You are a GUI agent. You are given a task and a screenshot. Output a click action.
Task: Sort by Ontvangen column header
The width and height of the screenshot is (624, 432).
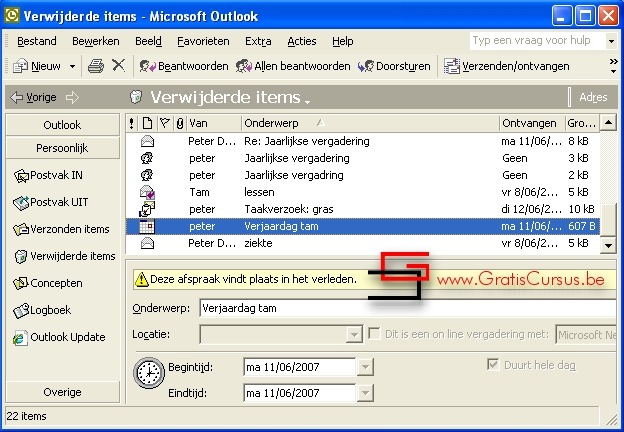[x=532, y=123]
